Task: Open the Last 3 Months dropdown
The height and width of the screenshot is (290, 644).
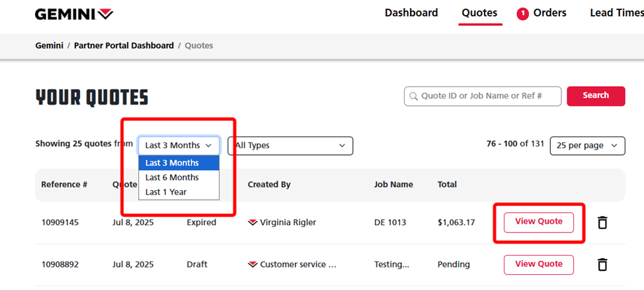Action: (179, 146)
